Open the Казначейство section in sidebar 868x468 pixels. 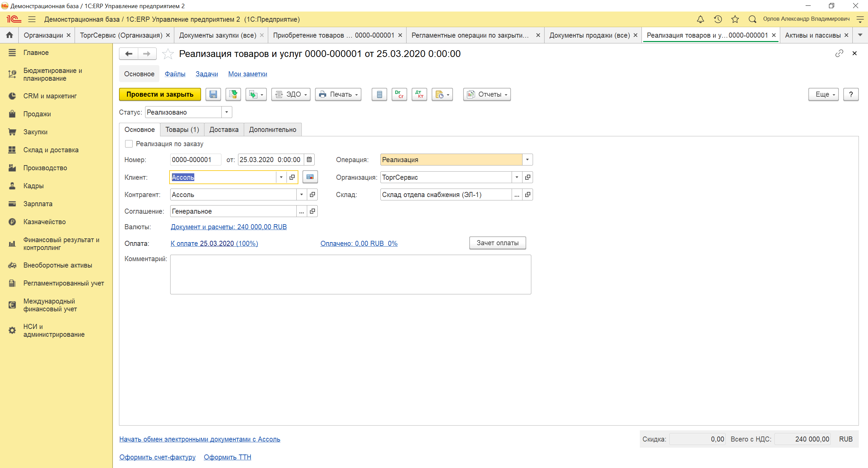44,222
